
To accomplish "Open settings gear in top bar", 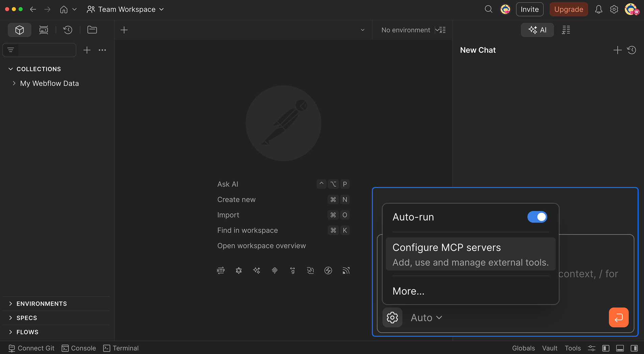I will [x=614, y=9].
